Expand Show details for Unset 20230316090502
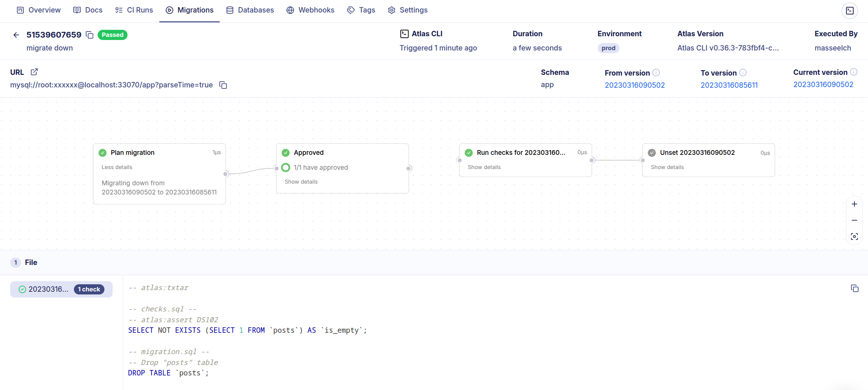This screenshot has height=390, width=868. coord(667,167)
